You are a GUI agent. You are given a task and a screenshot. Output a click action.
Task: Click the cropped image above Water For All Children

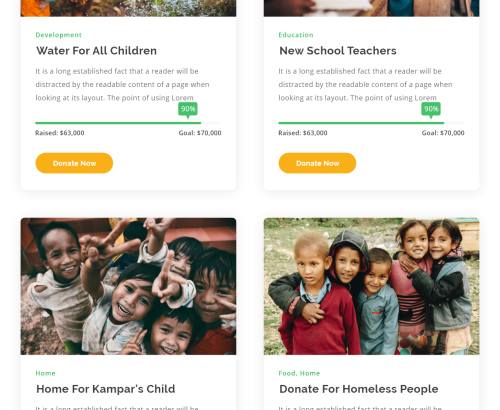tap(128, 8)
